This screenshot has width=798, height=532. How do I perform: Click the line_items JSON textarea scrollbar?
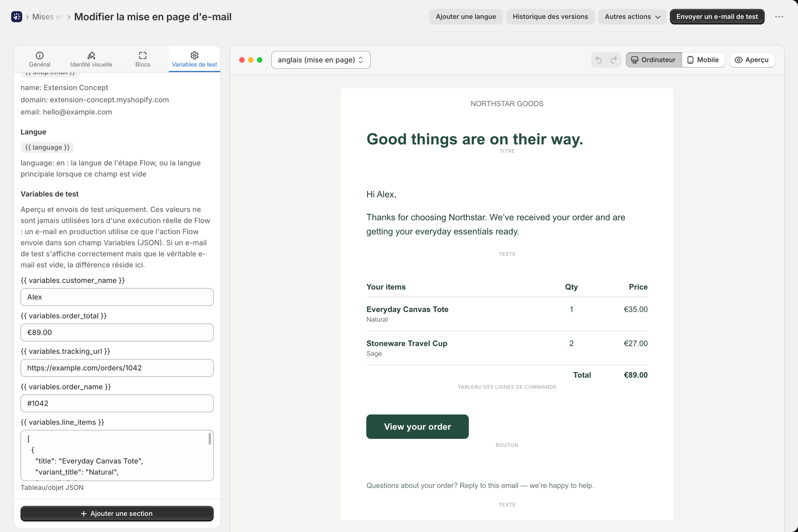point(209,439)
